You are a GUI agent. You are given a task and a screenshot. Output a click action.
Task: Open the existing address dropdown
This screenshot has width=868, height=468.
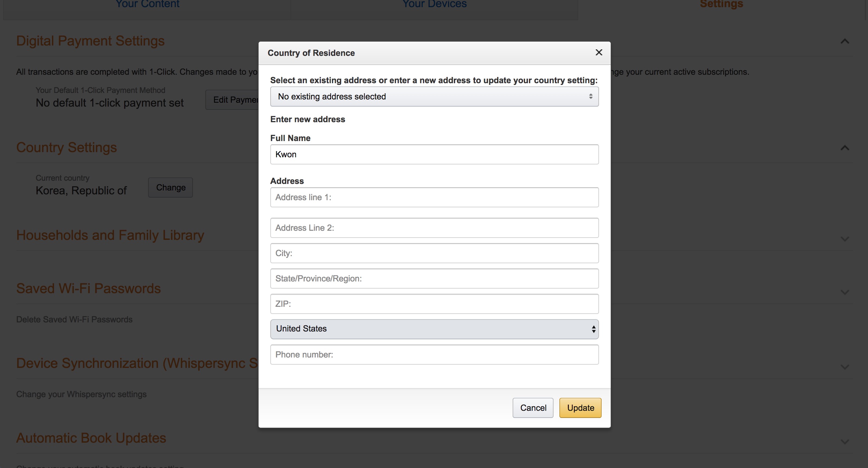pyautogui.click(x=434, y=97)
